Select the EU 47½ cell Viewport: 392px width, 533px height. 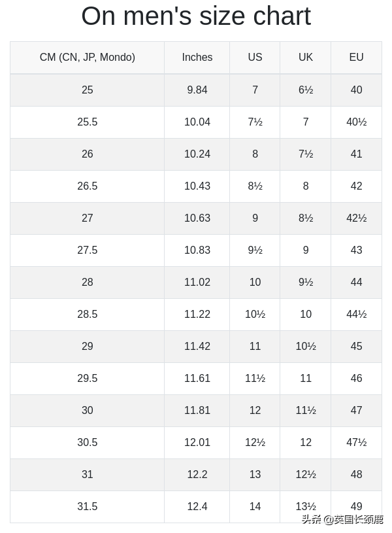click(356, 443)
